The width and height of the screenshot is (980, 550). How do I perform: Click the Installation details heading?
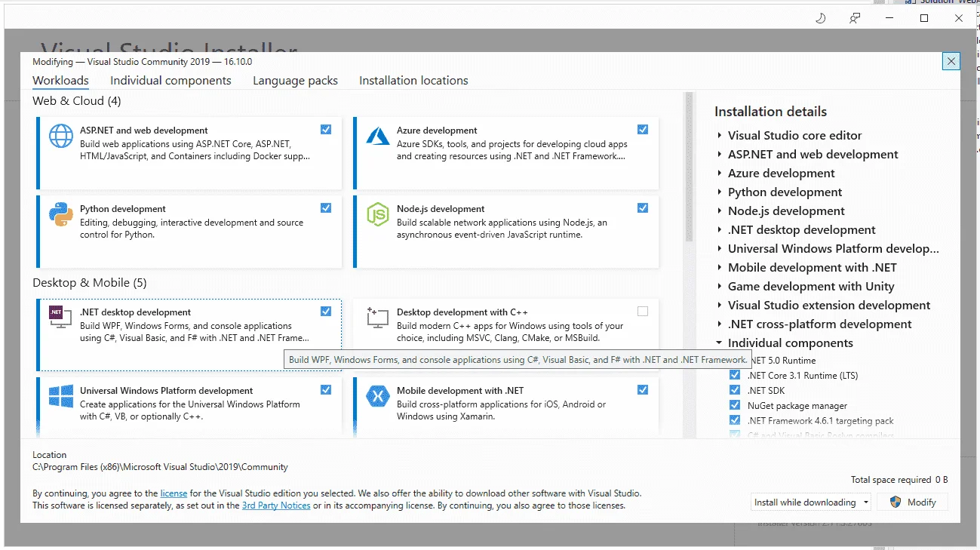(x=770, y=112)
